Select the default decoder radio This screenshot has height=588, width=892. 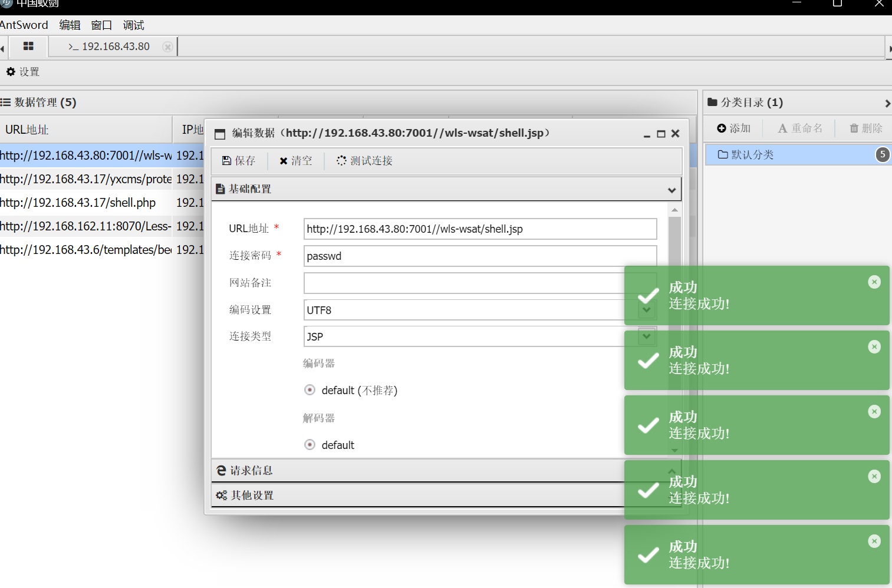pos(310,444)
